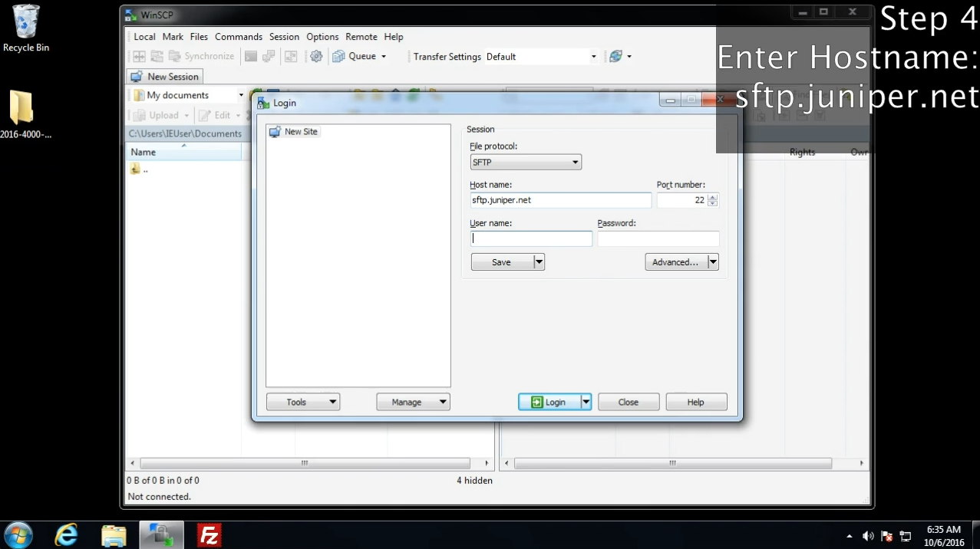Open Internet Explorer from the taskbar

(67, 535)
